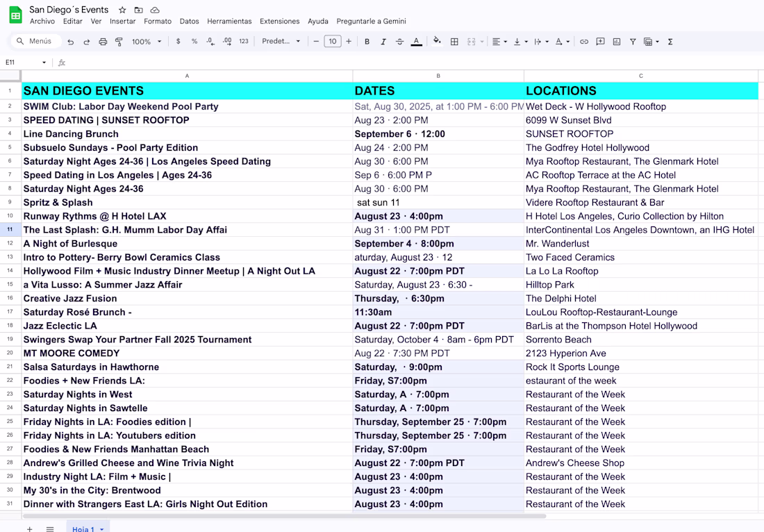This screenshot has height=532, width=764.
Task: Open text rotation dropdown
Action: (563, 42)
